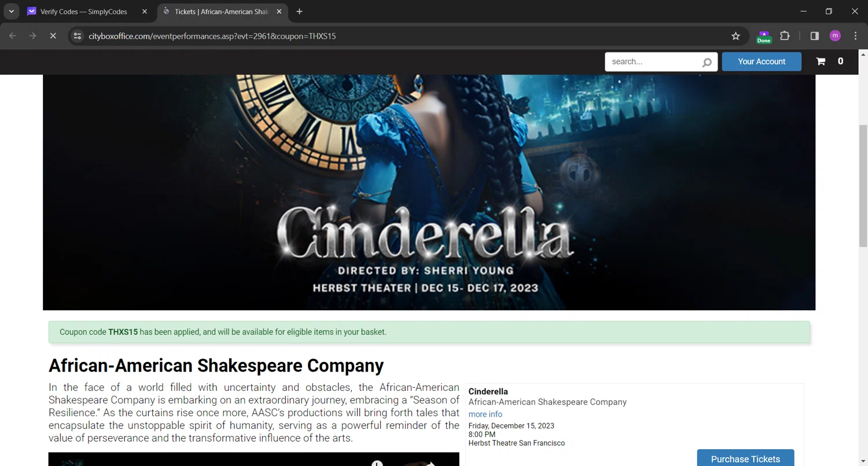Open the Extensions puzzle-piece menu
Viewport: 868px width, 466px height.
(x=785, y=36)
